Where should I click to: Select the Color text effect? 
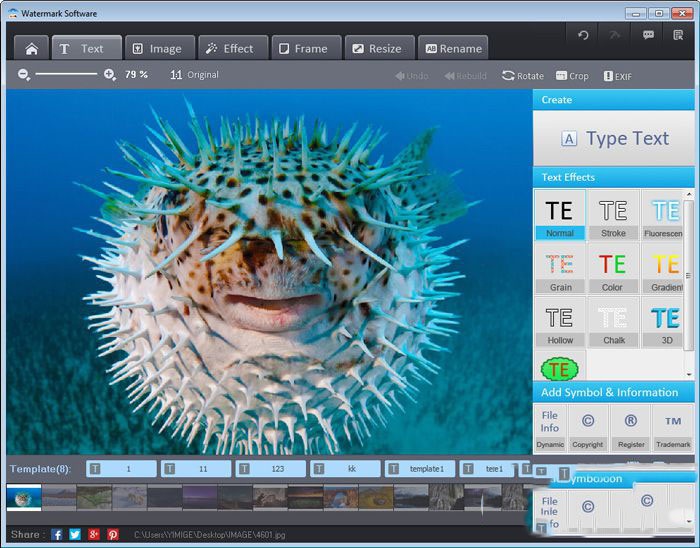point(613,268)
